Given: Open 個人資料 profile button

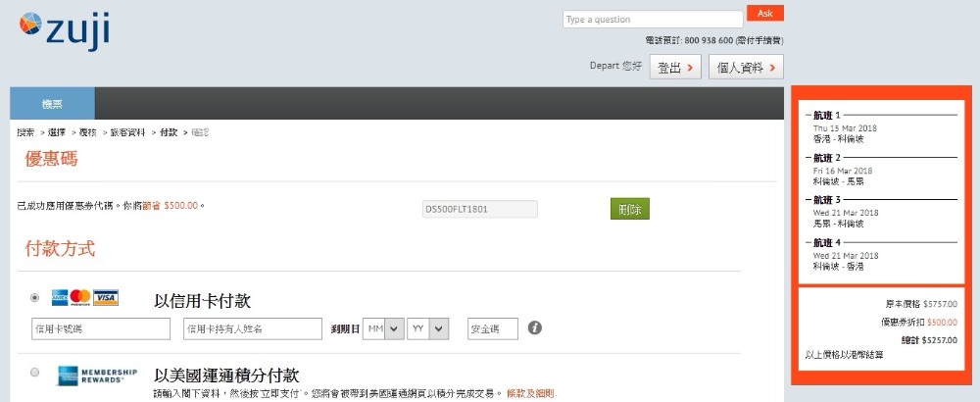Looking at the screenshot, I should [x=747, y=67].
